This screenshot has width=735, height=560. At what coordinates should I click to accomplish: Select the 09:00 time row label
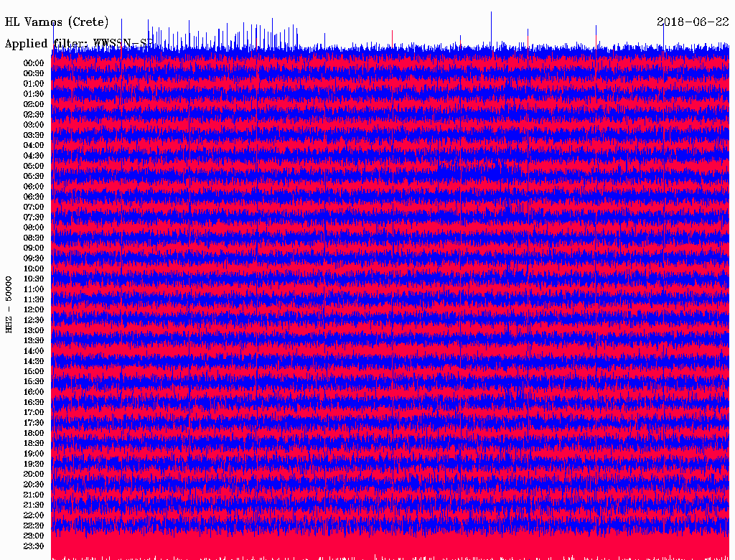[x=33, y=248]
